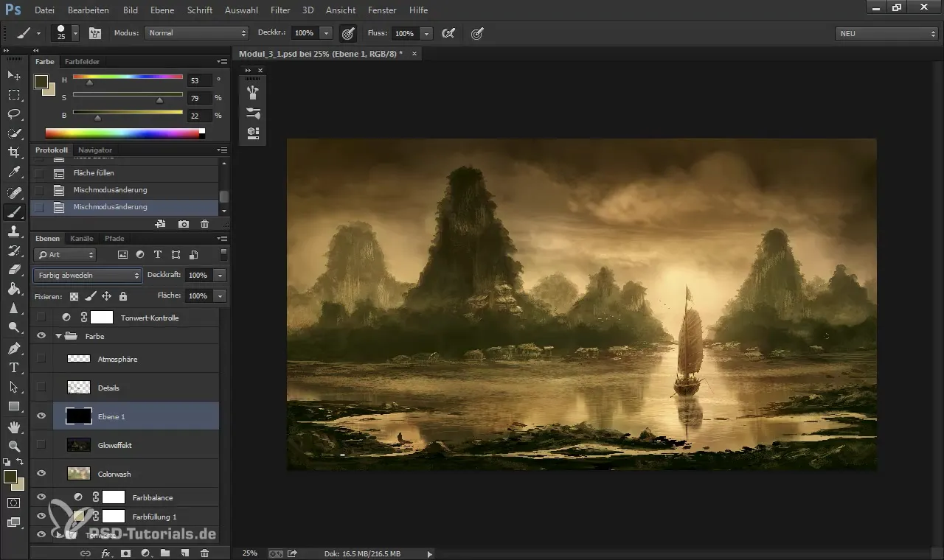Hide the Farbbalance adjustment layer
This screenshot has height=560, width=944.
coord(41,497)
